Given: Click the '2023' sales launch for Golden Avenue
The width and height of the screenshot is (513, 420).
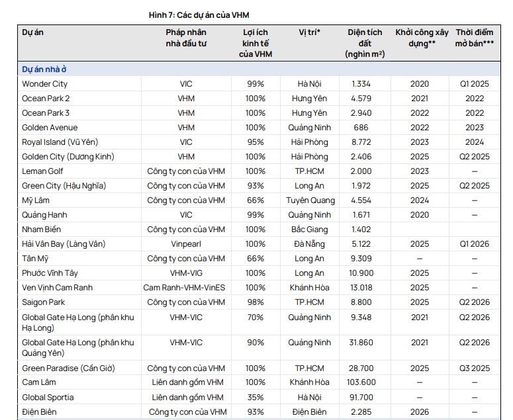Looking at the screenshot, I should (x=475, y=128).
